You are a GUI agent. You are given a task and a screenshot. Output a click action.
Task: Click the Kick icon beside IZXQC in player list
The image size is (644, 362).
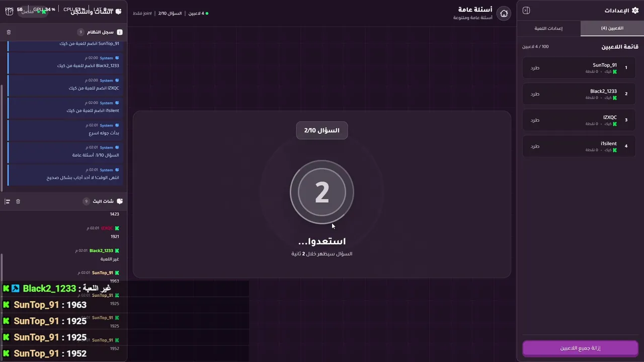615,124
